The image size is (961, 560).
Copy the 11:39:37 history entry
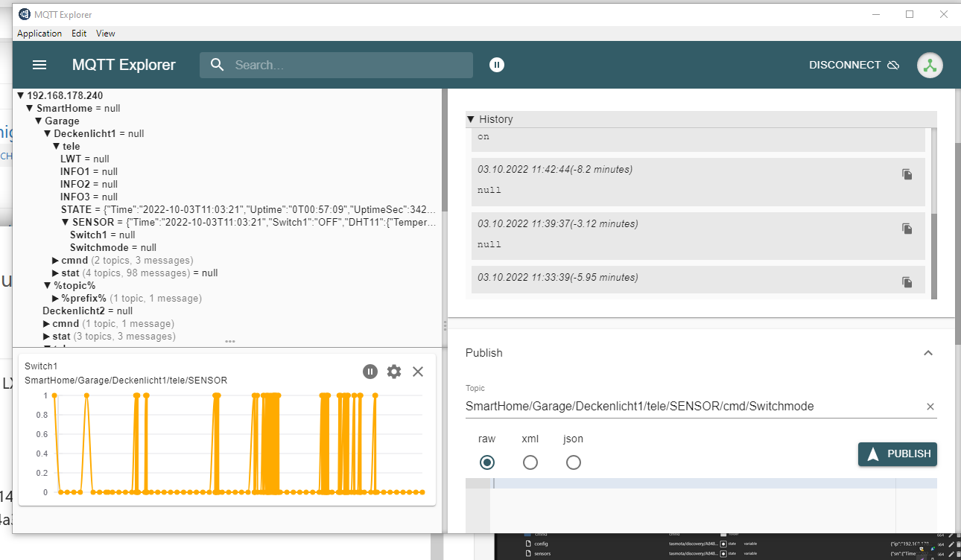point(907,228)
